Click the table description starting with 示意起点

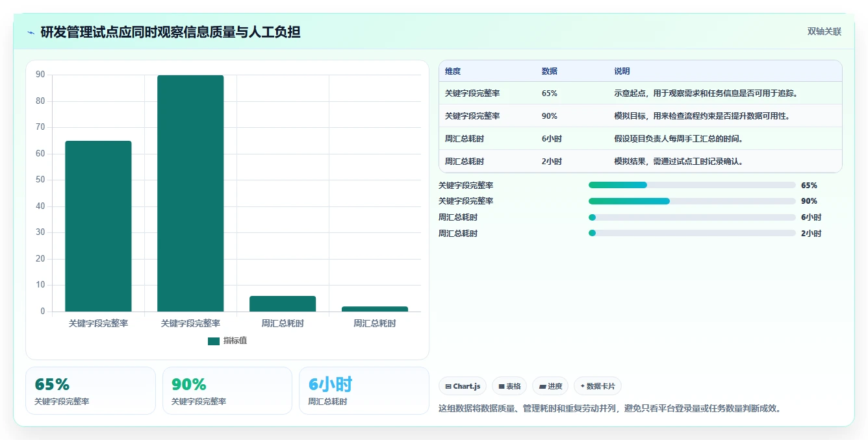(706, 93)
